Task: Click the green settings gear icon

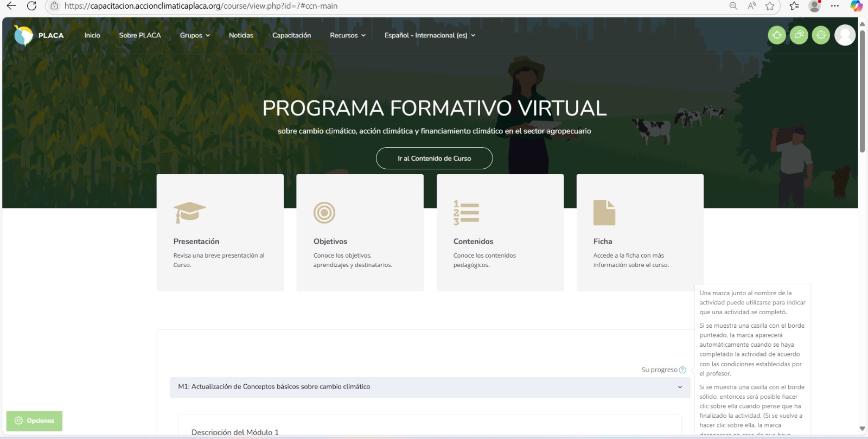Action: pos(821,35)
